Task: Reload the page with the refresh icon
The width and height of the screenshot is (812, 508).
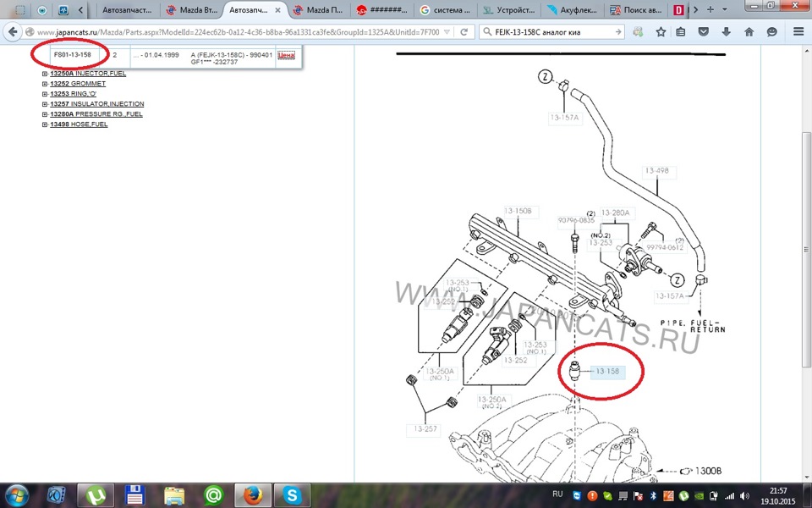Action: [x=464, y=31]
